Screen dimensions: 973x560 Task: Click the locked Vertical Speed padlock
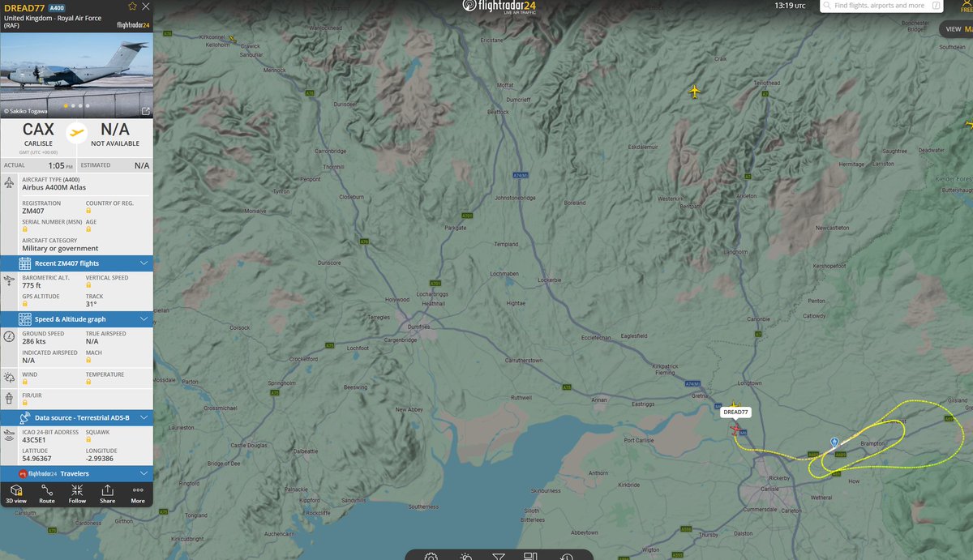click(x=88, y=285)
